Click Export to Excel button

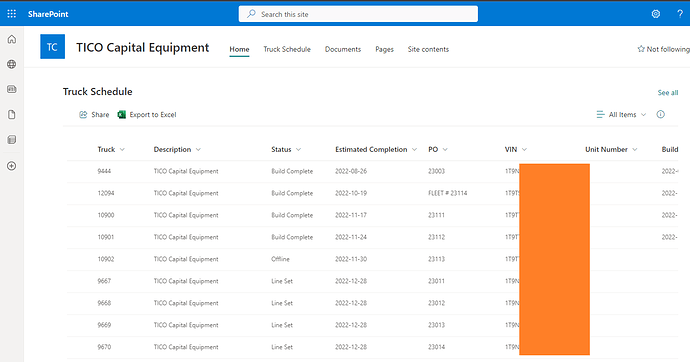coord(147,114)
